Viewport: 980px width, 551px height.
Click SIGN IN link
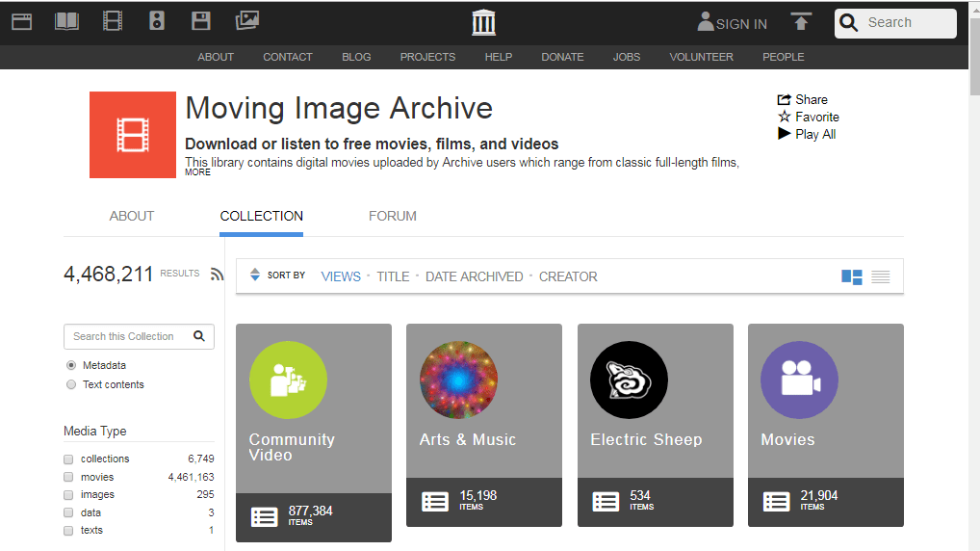(733, 23)
